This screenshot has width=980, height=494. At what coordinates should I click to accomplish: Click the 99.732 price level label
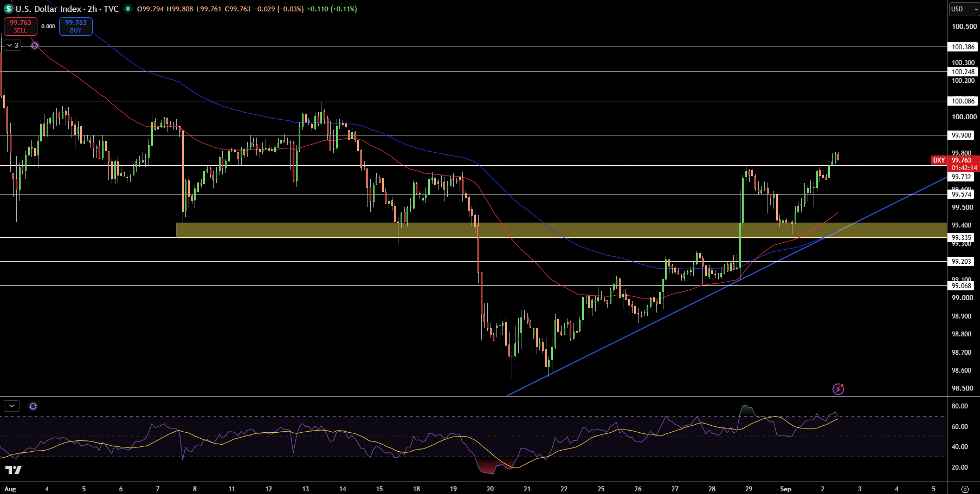[x=962, y=177]
